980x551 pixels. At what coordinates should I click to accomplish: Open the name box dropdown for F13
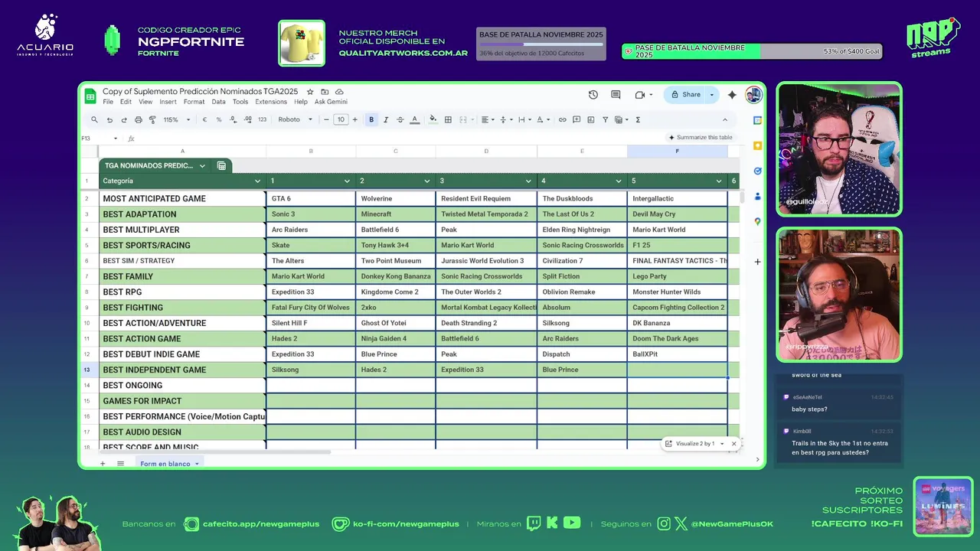pyautogui.click(x=116, y=139)
